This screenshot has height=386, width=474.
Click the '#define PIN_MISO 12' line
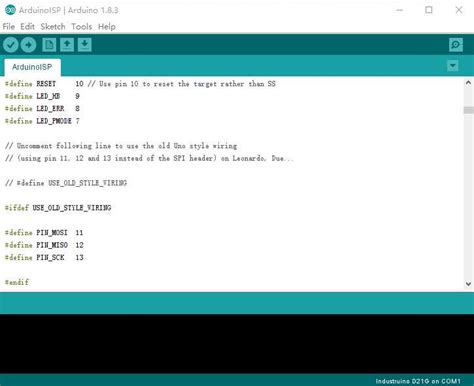pyautogui.click(x=44, y=245)
